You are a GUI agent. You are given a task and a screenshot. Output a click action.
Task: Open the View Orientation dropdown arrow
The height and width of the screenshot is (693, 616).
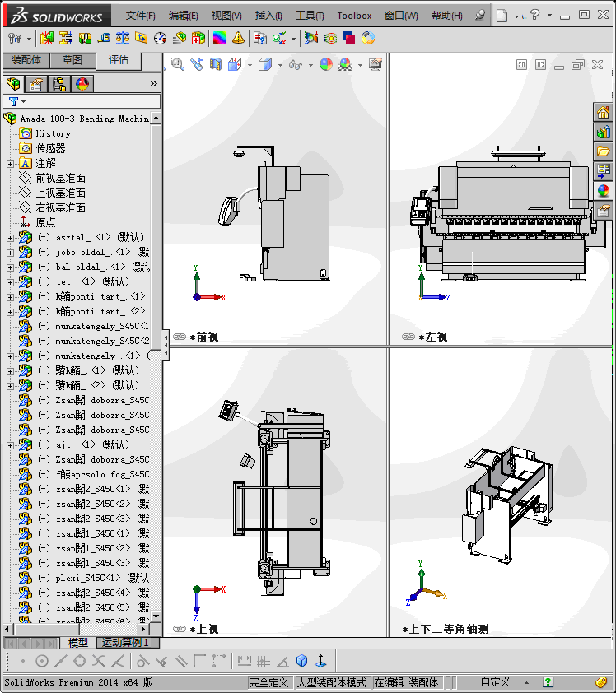point(250,65)
